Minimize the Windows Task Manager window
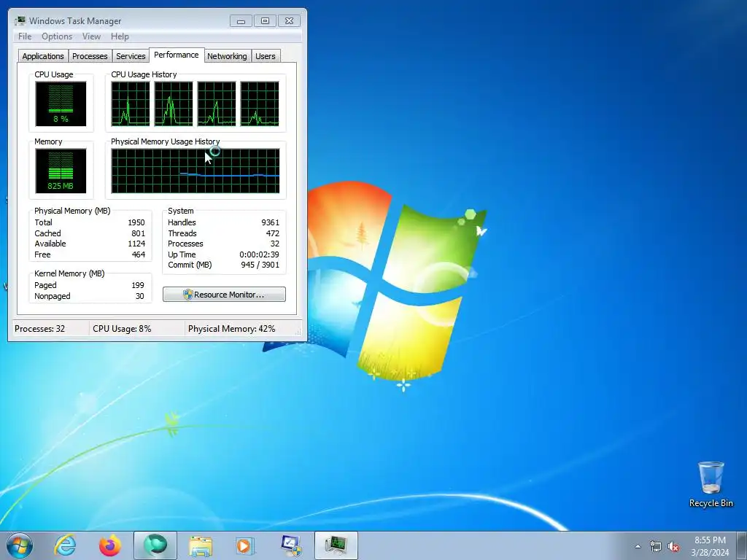This screenshot has width=747, height=560. (x=241, y=21)
